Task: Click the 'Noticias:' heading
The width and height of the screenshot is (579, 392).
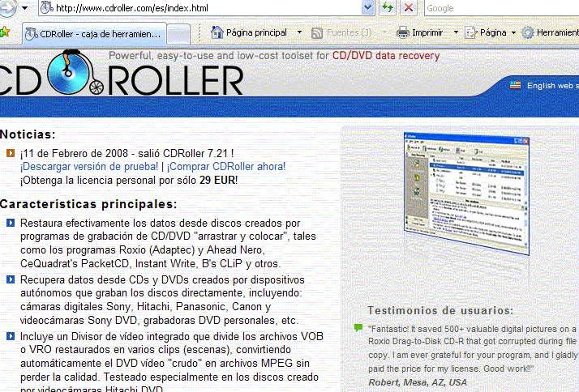Action: click(x=28, y=134)
